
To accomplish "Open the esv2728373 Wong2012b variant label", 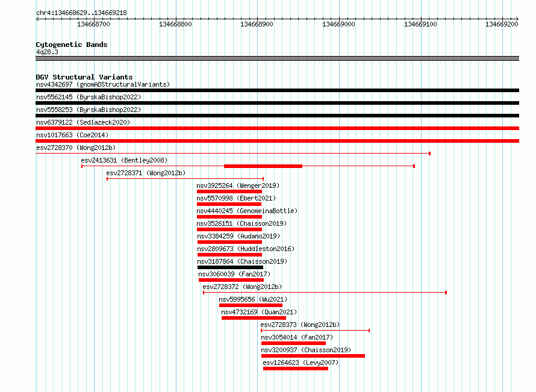I will (x=300, y=325).
